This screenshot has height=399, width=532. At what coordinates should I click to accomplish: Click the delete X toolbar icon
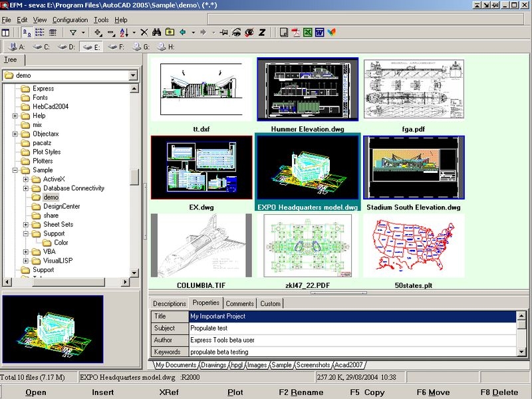144,33
